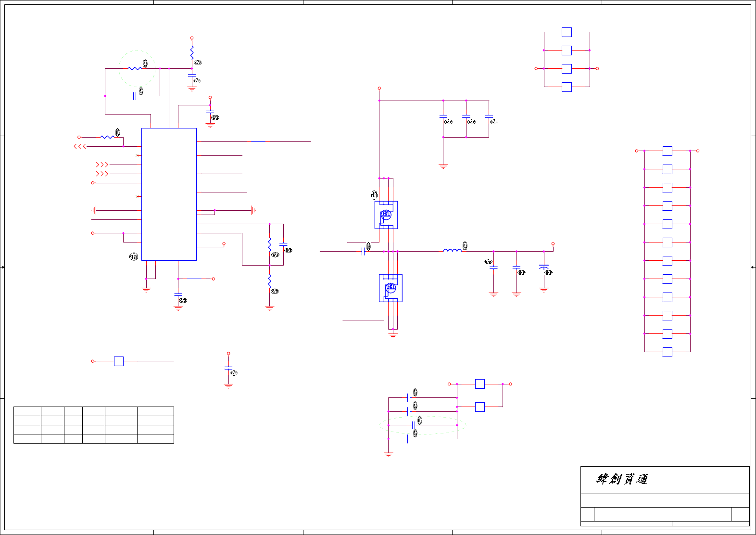
Task: Select standalone capacitor between table and MOSFETs
Action: (228, 368)
